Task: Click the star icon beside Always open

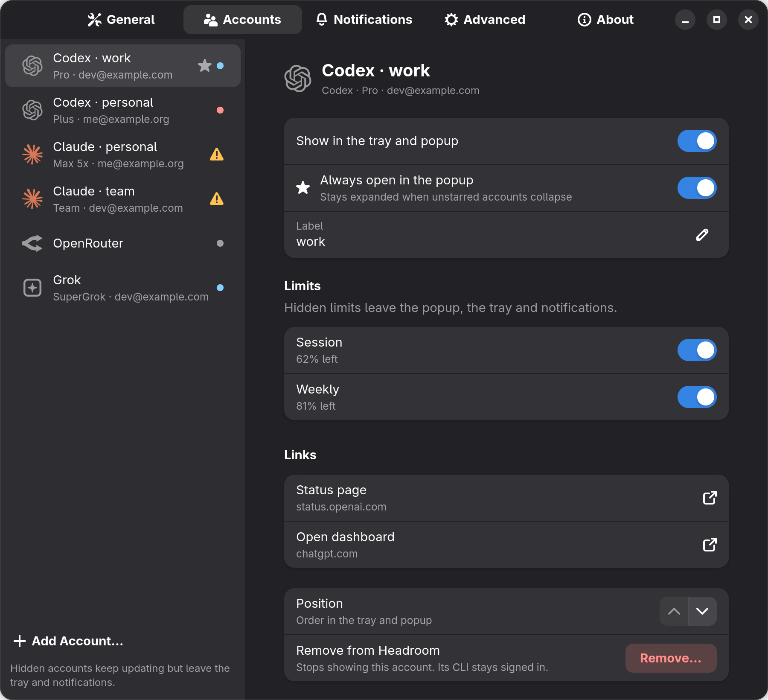Action: point(303,188)
